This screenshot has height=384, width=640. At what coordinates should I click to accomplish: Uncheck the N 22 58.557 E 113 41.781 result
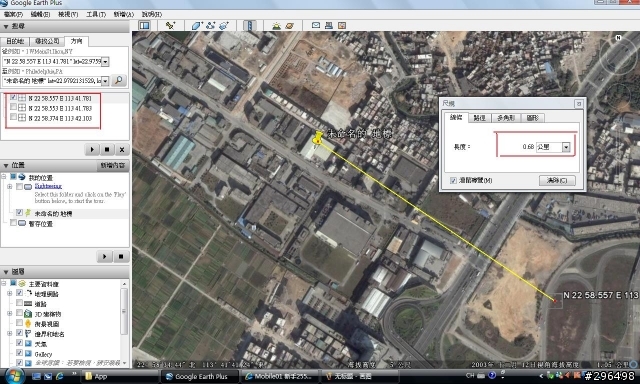13,98
